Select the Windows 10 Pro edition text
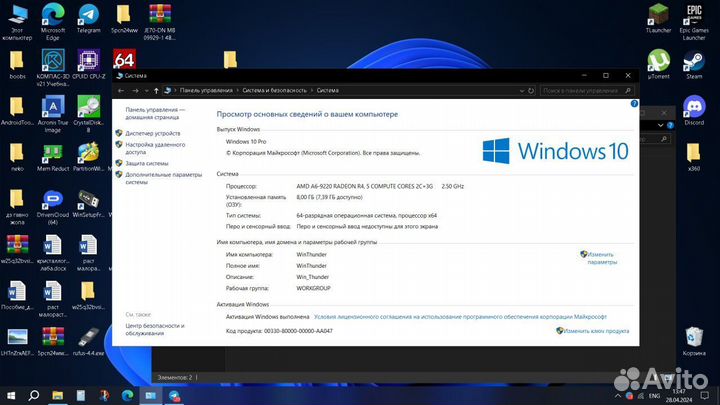The width and height of the screenshot is (720, 405). pos(246,142)
